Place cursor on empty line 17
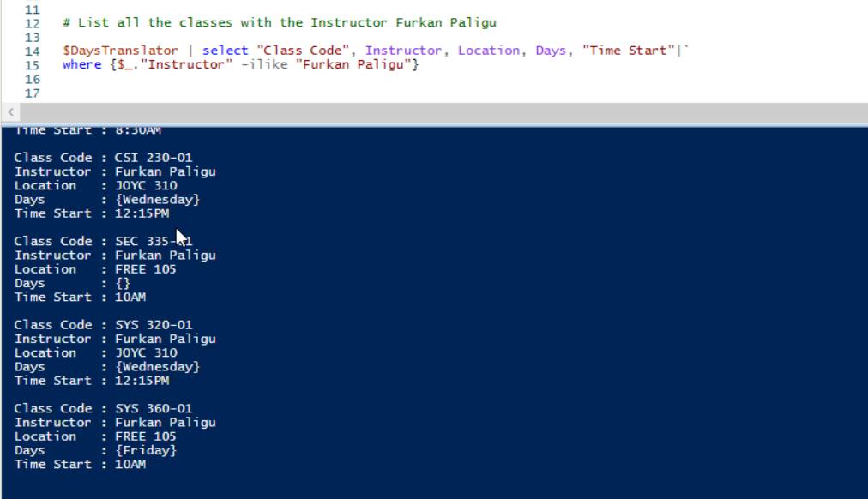This screenshot has width=868, height=499. pos(257,93)
